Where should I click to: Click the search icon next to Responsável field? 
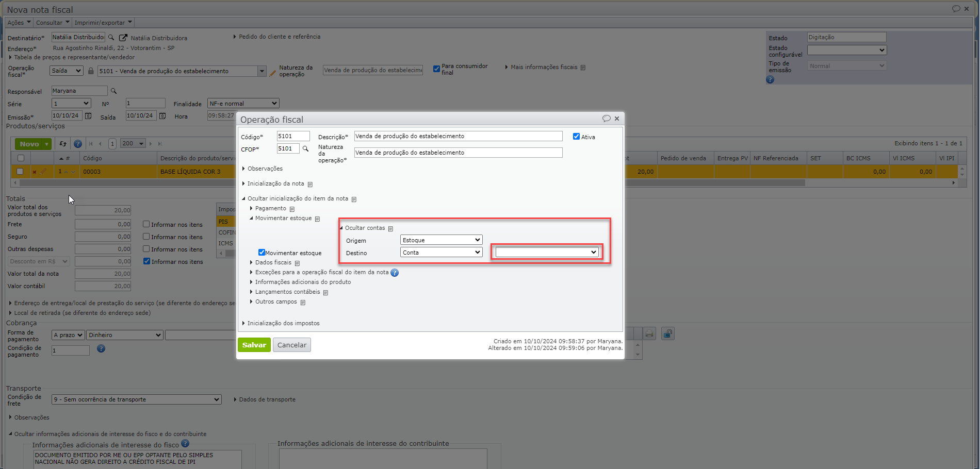[113, 91]
